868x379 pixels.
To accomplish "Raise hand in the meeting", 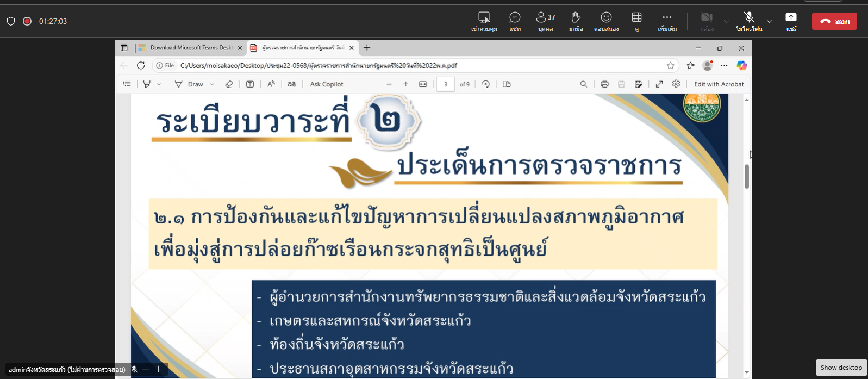I will (x=576, y=21).
